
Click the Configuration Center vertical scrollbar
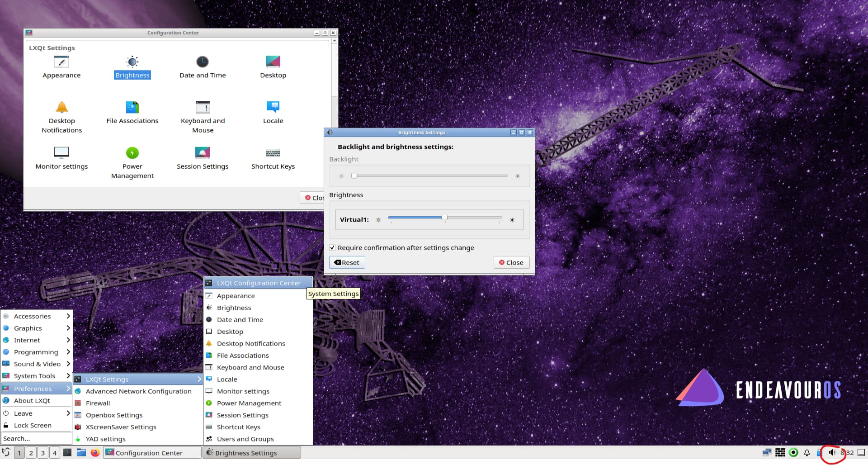click(x=335, y=70)
